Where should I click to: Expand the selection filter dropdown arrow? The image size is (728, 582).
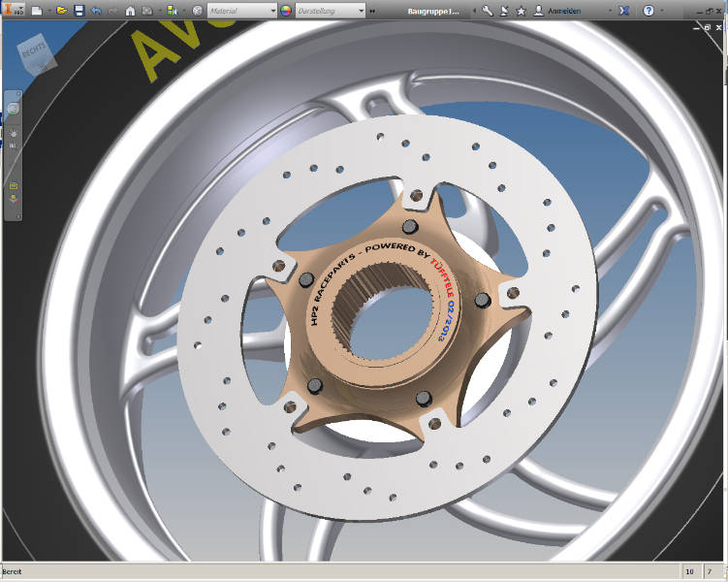tap(184, 11)
